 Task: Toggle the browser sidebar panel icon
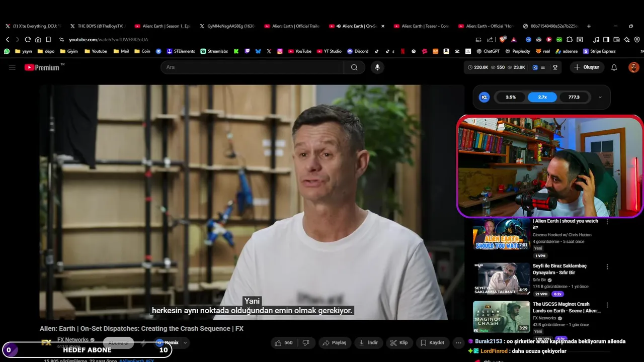tap(606, 40)
